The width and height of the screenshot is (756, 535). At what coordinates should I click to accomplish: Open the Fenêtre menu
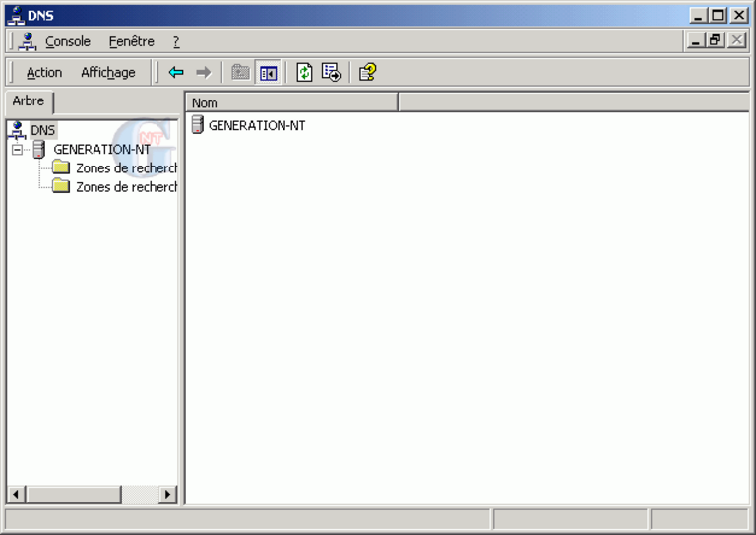click(131, 41)
